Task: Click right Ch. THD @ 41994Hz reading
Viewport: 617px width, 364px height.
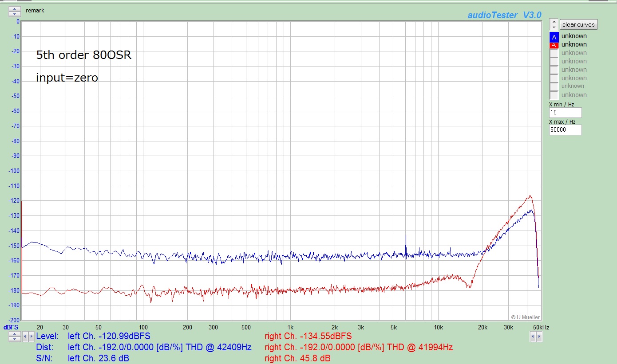Action: pyautogui.click(x=359, y=347)
